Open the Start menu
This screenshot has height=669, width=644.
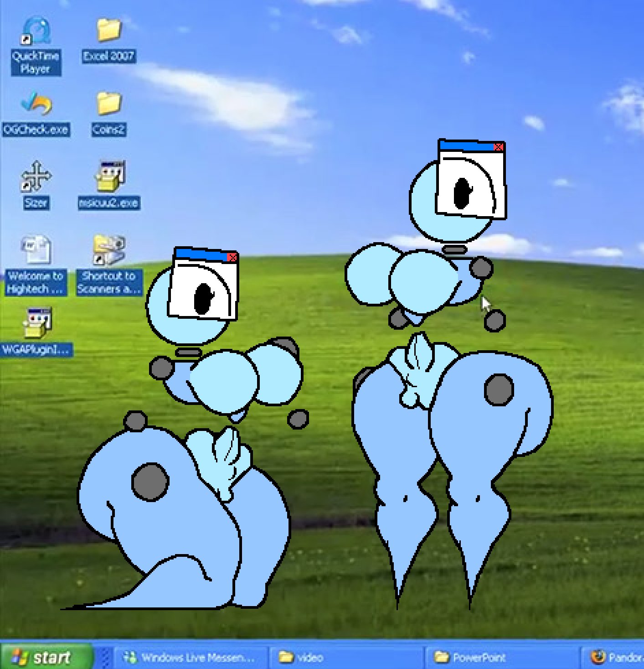tap(46, 657)
